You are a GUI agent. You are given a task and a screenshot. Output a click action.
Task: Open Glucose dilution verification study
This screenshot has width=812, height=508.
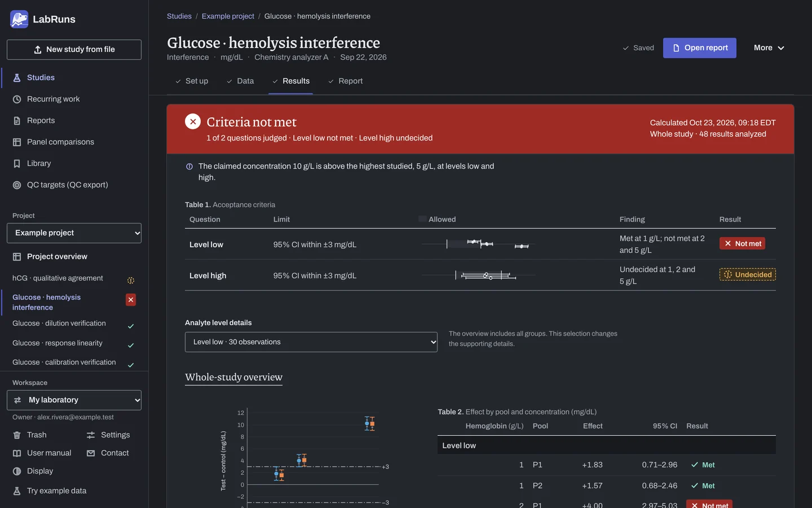point(59,323)
